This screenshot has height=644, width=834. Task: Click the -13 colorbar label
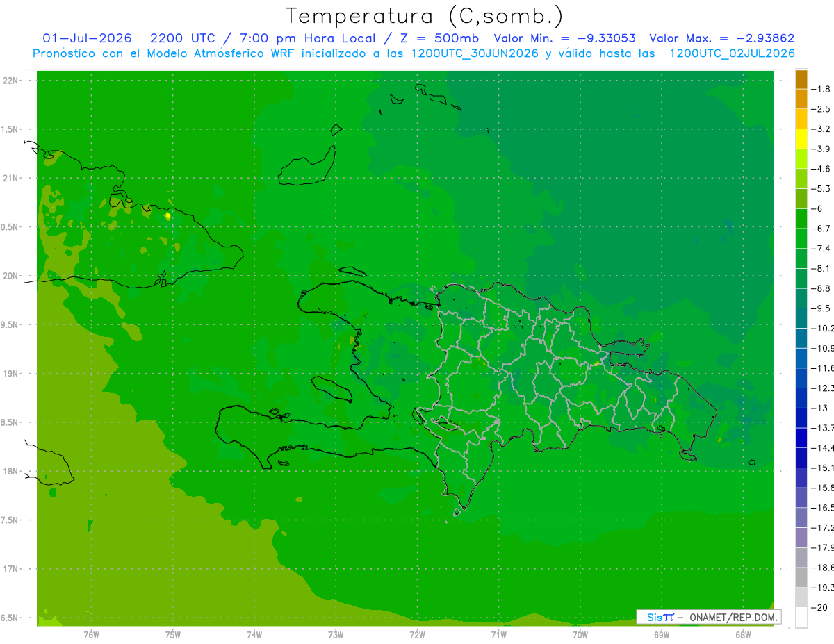(x=819, y=408)
